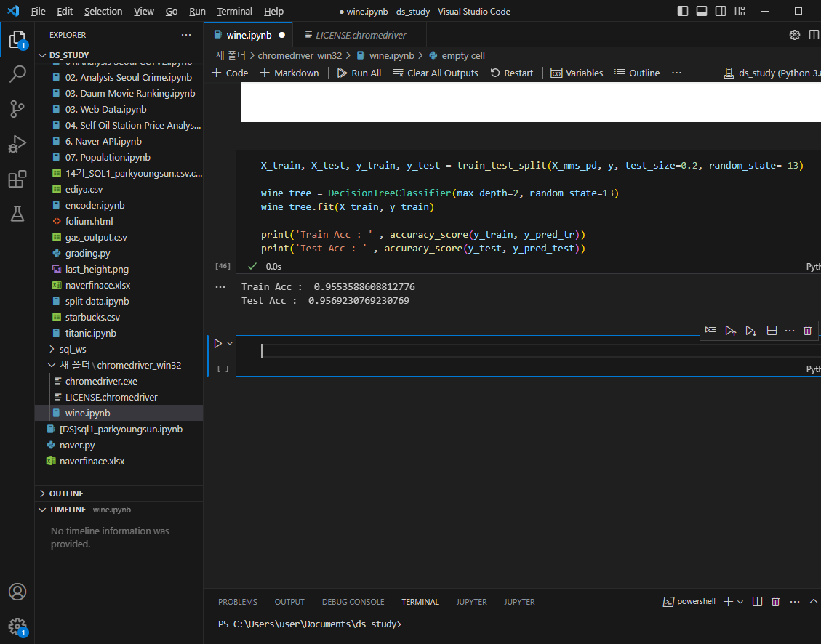The image size is (821, 644).
Task: Switch to the DEBUG CONSOLE tab
Action: coord(353,602)
